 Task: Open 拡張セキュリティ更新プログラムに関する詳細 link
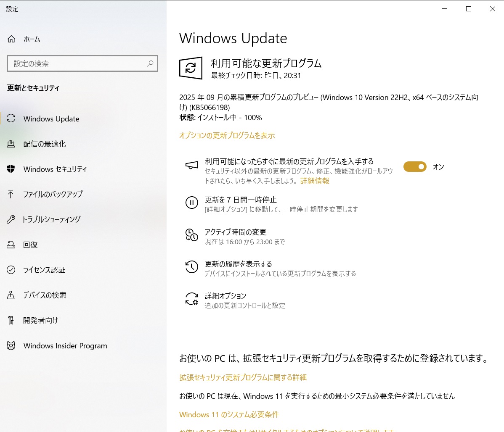click(243, 377)
